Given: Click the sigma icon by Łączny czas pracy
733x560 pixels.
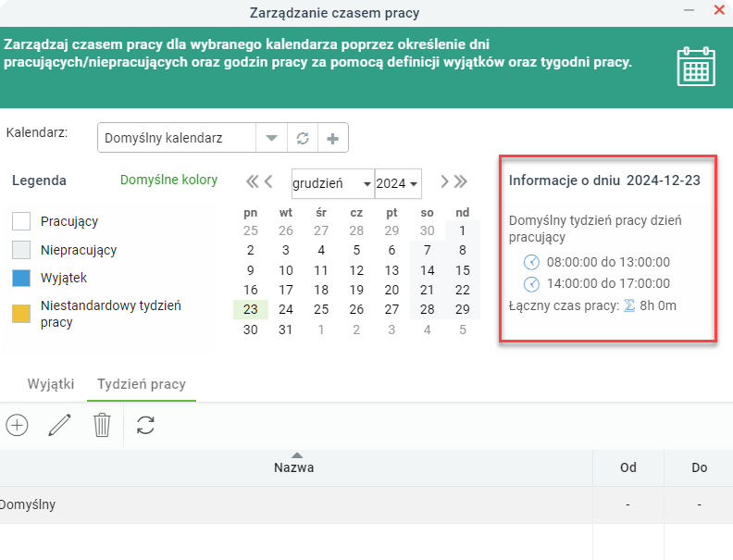Looking at the screenshot, I should click(629, 305).
